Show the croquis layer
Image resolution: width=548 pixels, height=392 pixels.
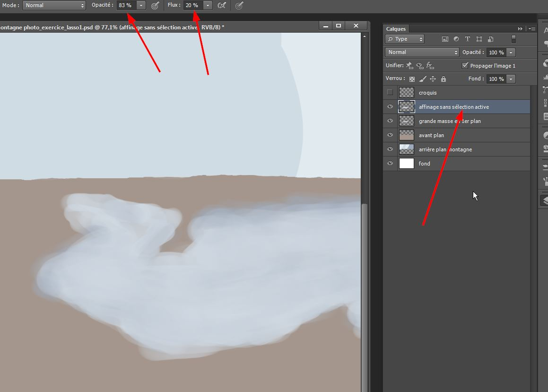point(390,93)
